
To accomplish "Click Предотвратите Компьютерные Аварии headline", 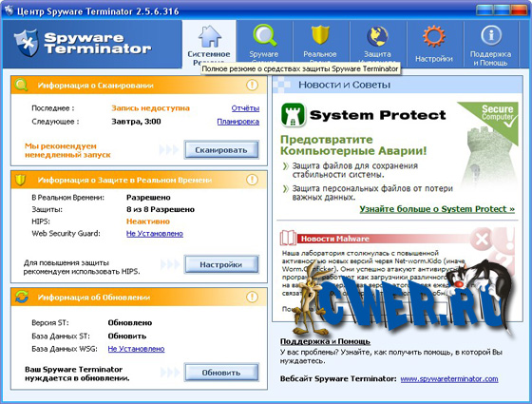I will (x=353, y=144).
